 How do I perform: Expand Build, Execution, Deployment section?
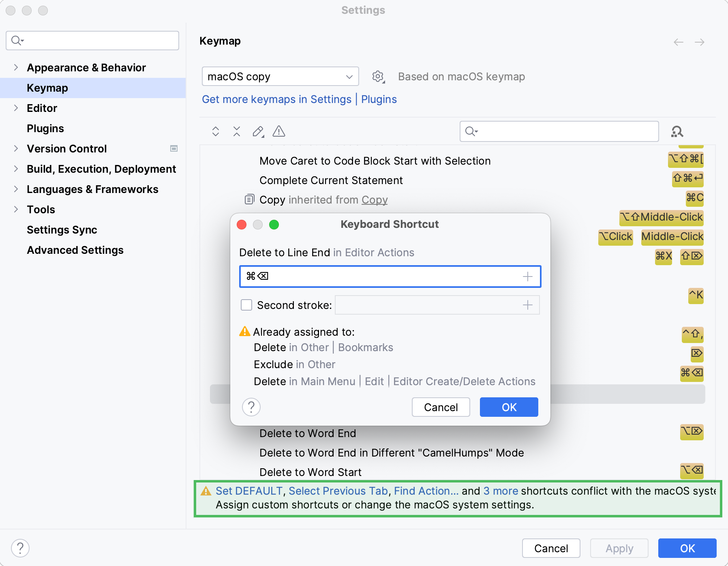point(16,169)
